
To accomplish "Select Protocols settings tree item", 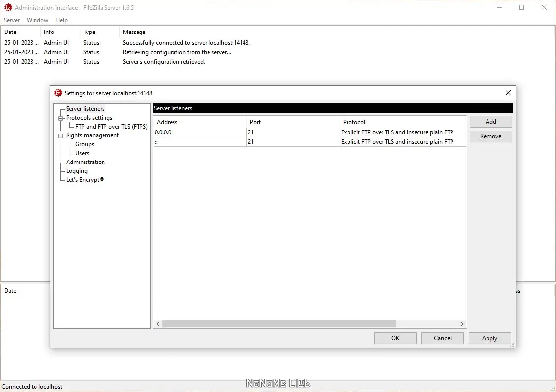I will pyautogui.click(x=89, y=118).
